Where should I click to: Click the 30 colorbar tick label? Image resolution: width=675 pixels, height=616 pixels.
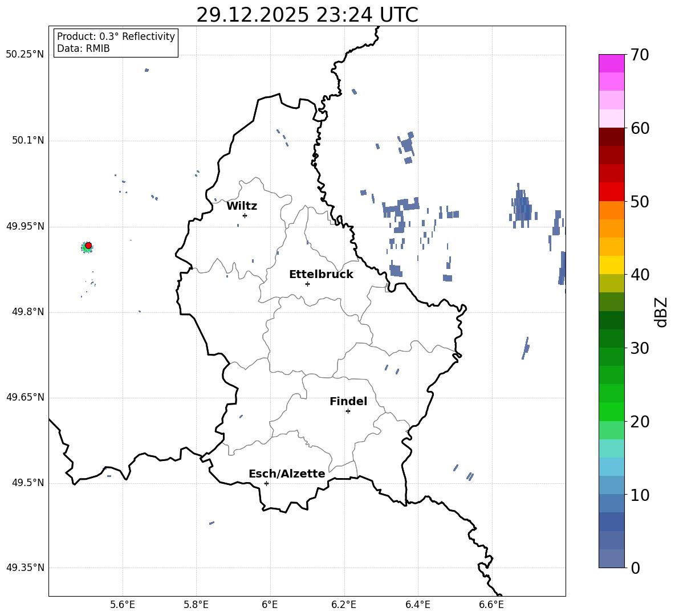(640, 348)
